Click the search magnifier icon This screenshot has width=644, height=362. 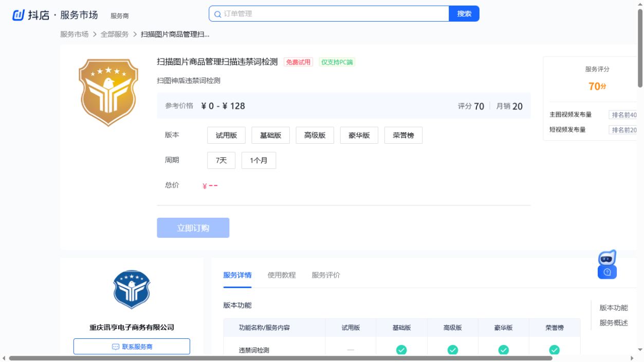(217, 14)
